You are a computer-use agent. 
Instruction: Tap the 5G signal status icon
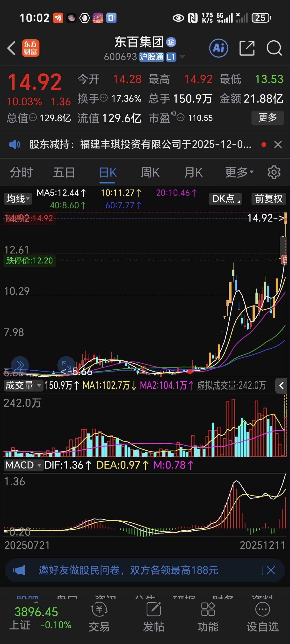click(225, 18)
